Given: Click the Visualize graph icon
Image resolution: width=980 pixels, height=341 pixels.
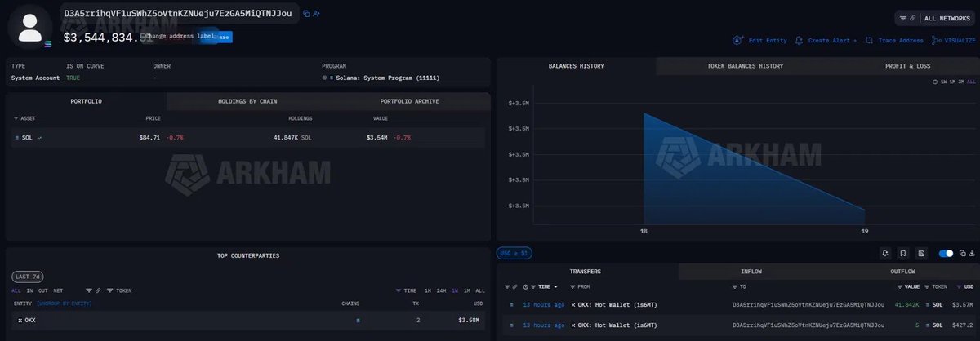Looking at the screenshot, I should point(936,40).
